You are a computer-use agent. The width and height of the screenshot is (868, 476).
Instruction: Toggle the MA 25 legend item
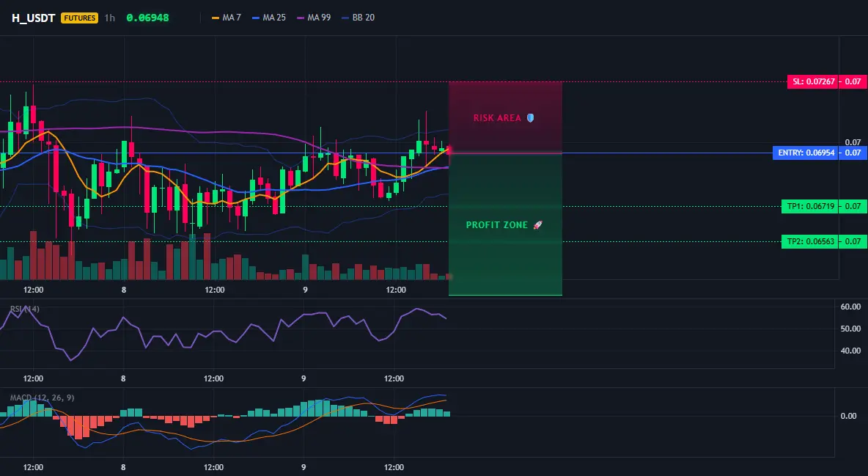pyautogui.click(x=269, y=18)
